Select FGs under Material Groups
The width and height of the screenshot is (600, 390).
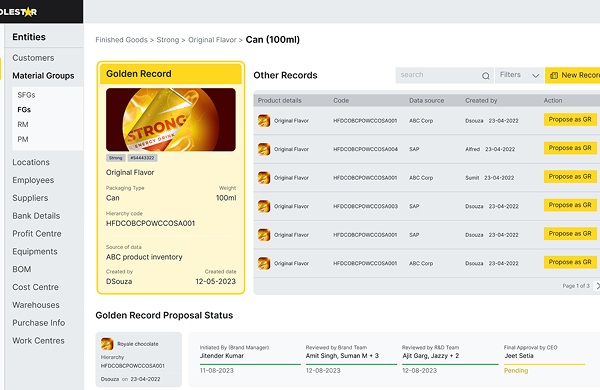tap(24, 110)
